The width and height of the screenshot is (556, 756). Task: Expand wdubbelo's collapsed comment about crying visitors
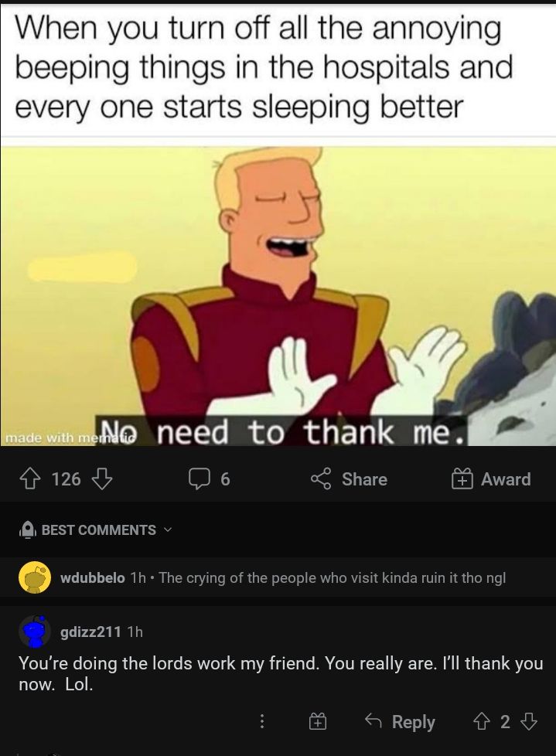point(278,577)
